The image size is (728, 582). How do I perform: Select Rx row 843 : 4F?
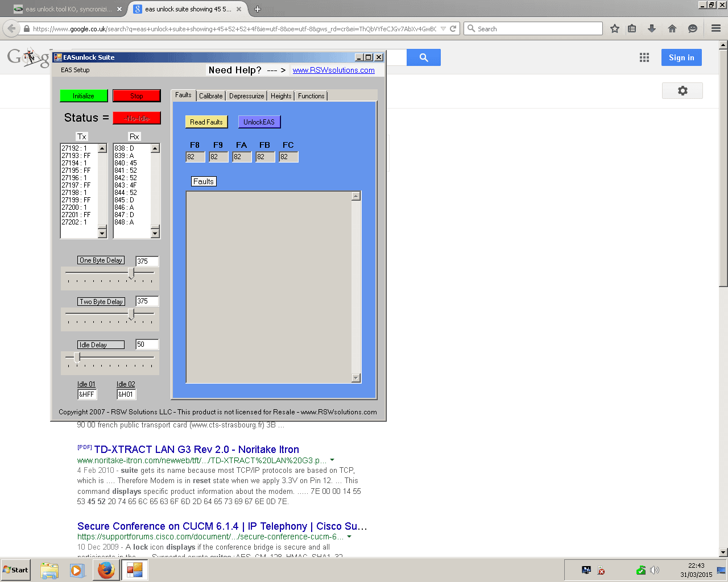(132, 185)
